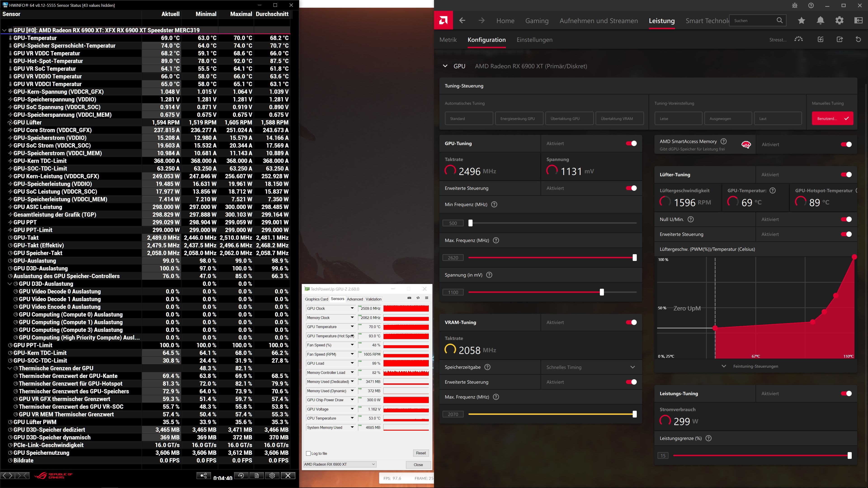The image size is (868, 488).
Task: Select Standard automatic tuning button
Action: [x=469, y=119]
